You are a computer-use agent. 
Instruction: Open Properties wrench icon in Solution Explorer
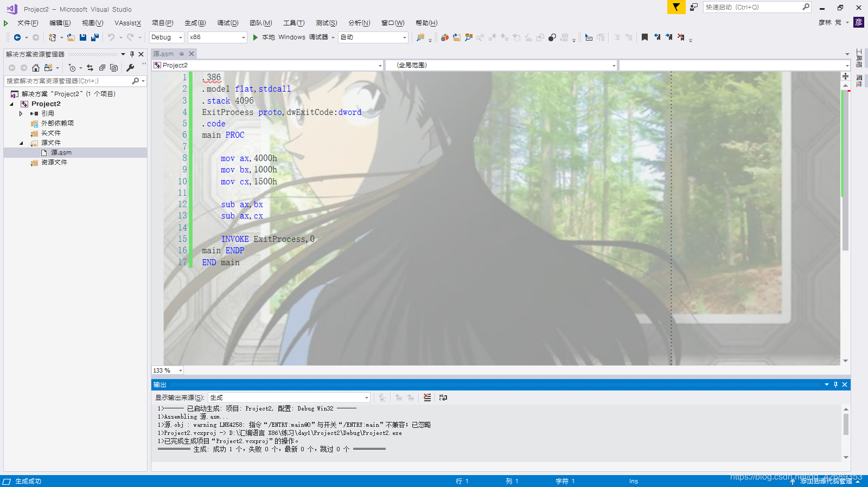[x=130, y=68]
